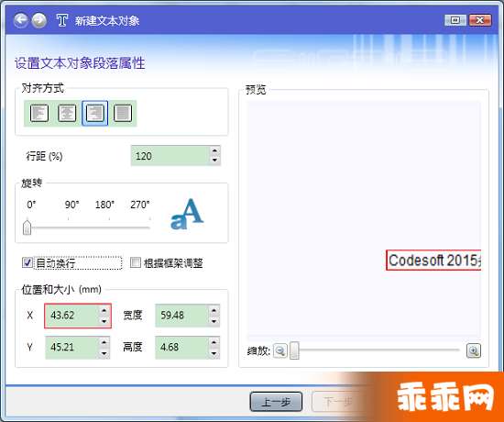
Task: Click the zoom-out magnifier icon
Action: click(280, 350)
